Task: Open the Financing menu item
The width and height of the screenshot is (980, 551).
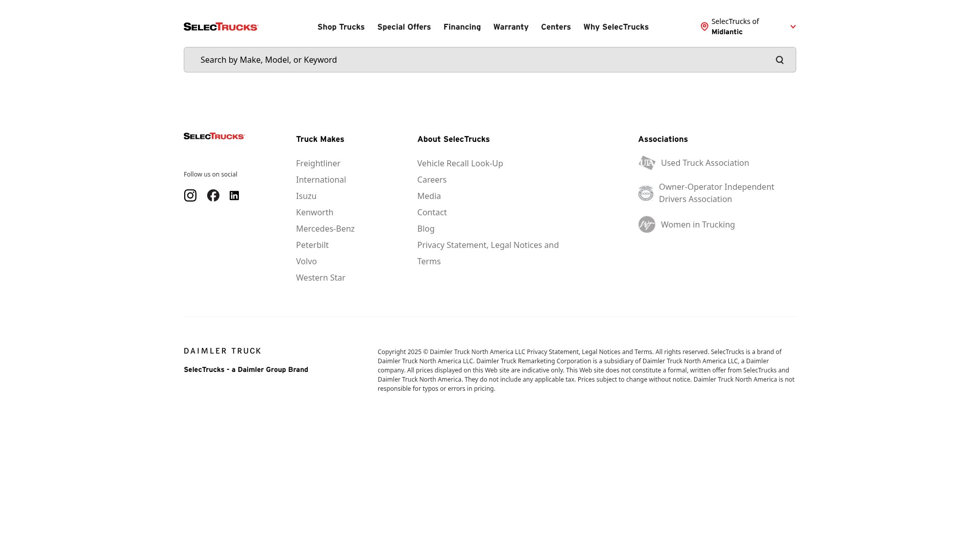Action: click(x=462, y=27)
